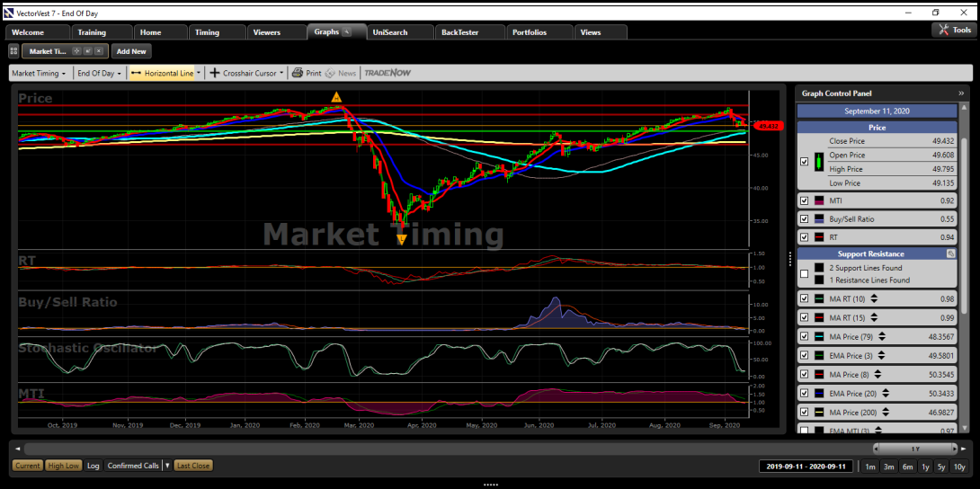Expand the Crosshair Cursor dropdown arrow
980x489 pixels.
click(282, 73)
